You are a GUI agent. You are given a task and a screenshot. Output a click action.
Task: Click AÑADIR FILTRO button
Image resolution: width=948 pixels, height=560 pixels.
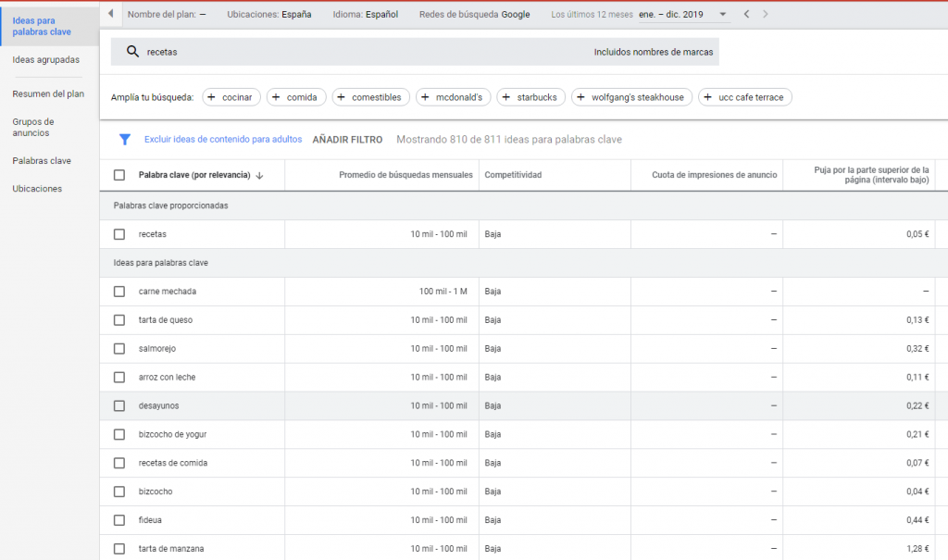[347, 140]
